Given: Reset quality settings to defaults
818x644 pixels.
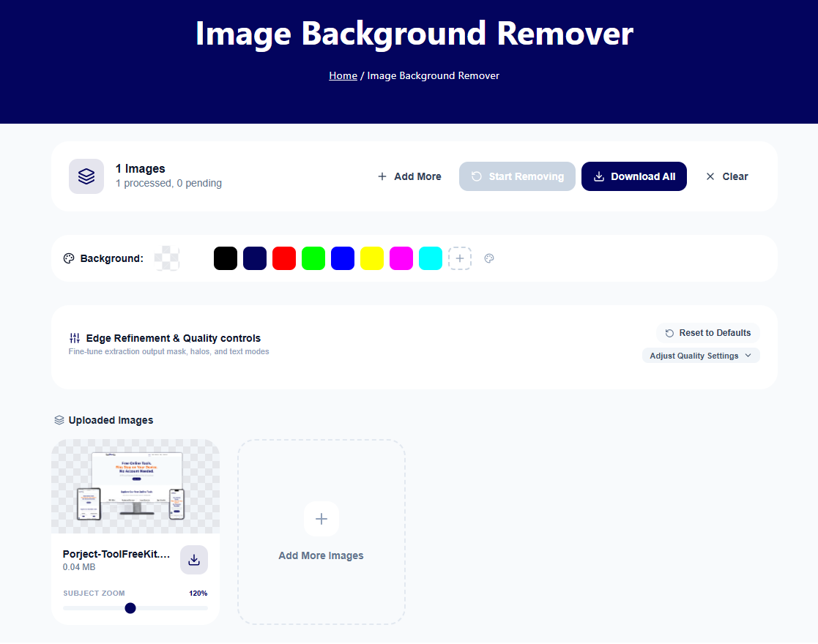Looking at the screenshot, I should (708, 333).
